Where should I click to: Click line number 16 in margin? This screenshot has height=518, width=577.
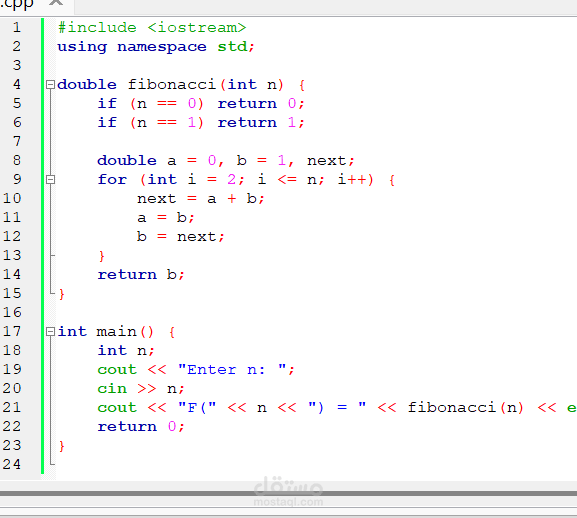[12, 312]
